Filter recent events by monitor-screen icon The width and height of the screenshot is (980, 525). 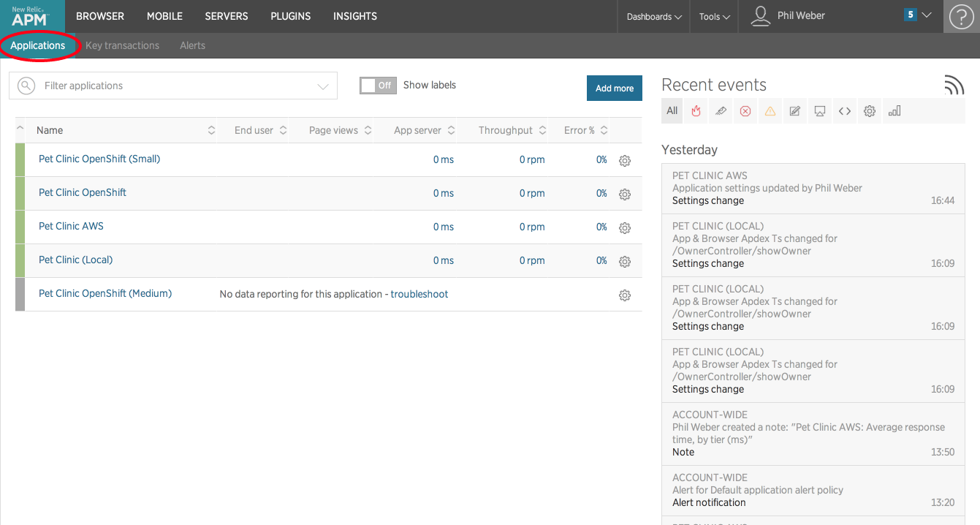click(x=820, y=111)
